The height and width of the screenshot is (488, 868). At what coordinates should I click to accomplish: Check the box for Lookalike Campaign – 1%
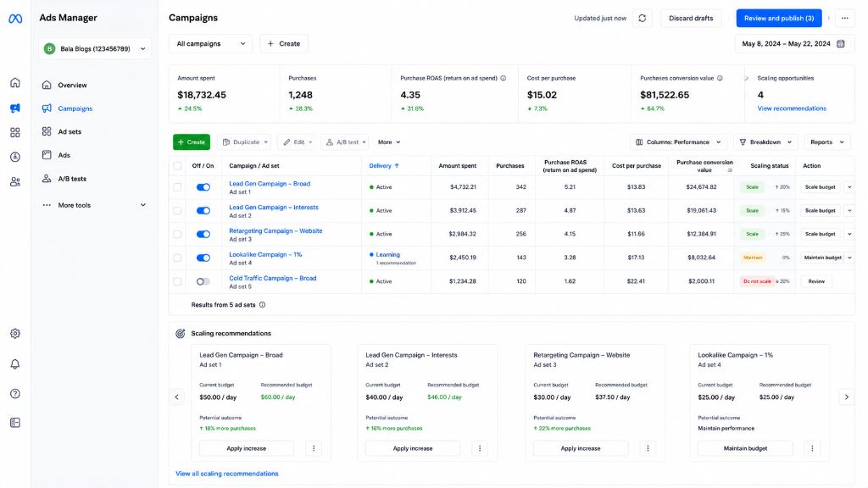click(x=177, y=258)
